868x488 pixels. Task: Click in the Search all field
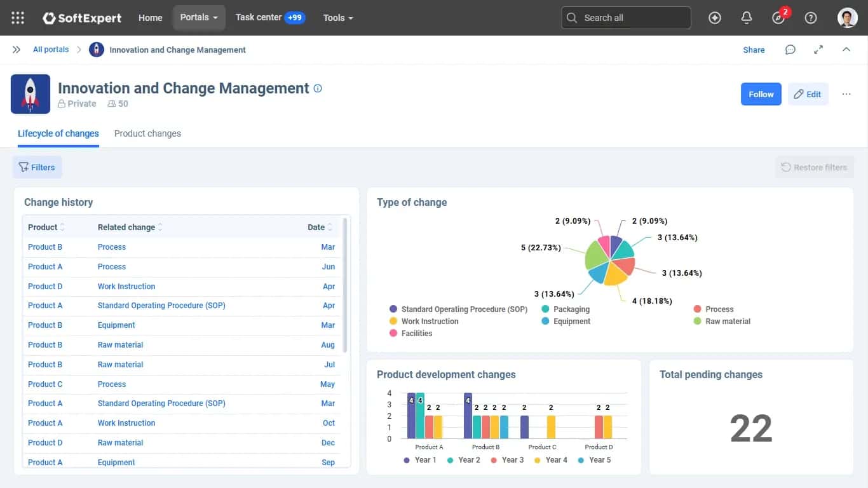(626, 18)
